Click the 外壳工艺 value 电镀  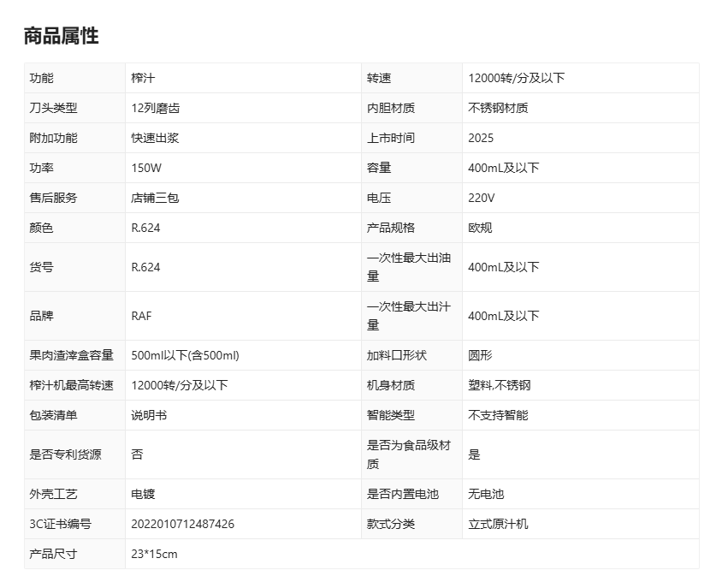pyautogui.click(x=143, y=494)
